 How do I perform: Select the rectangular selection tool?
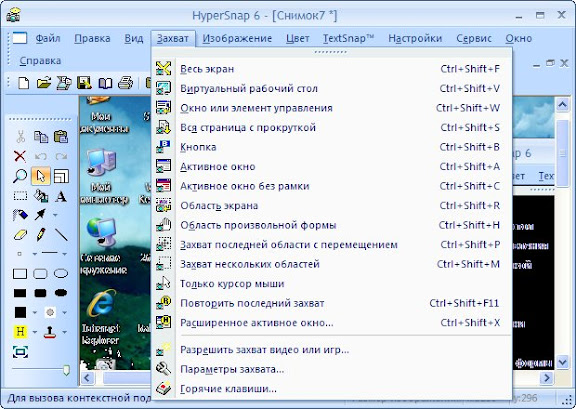20,195
